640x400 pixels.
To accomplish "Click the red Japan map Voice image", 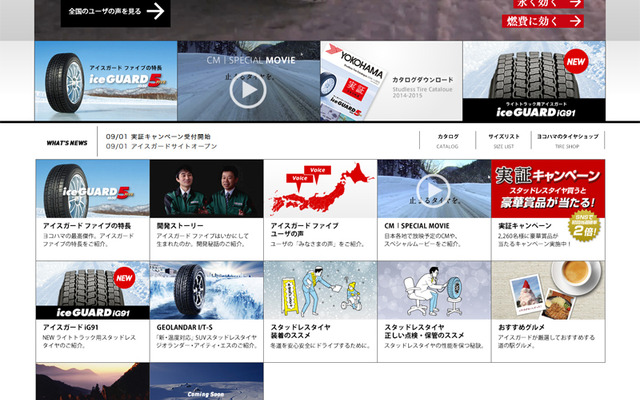I will tap(320, 189).
